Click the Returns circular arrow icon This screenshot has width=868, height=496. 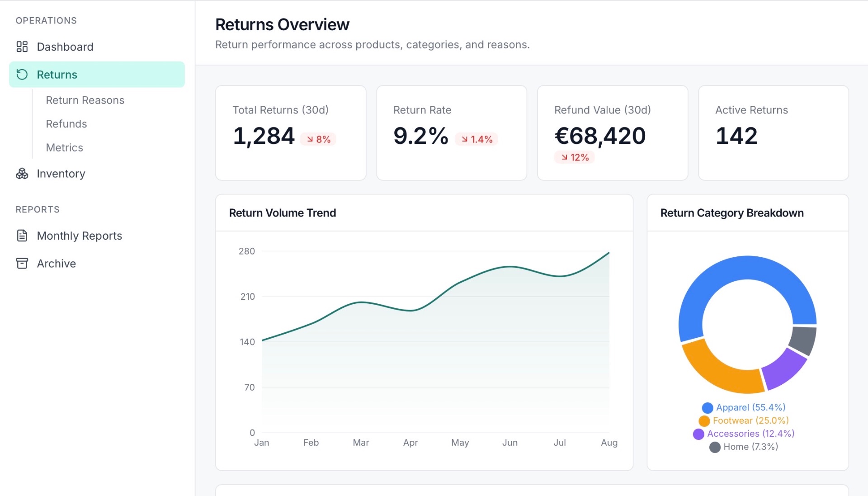click(22, 74)
